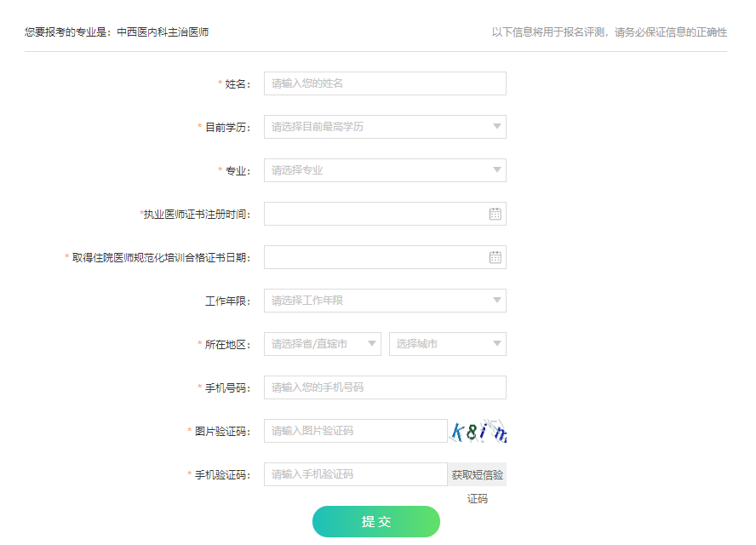
Task: Click the 您要报考的专业 header text
Action: tap(117, 32)
